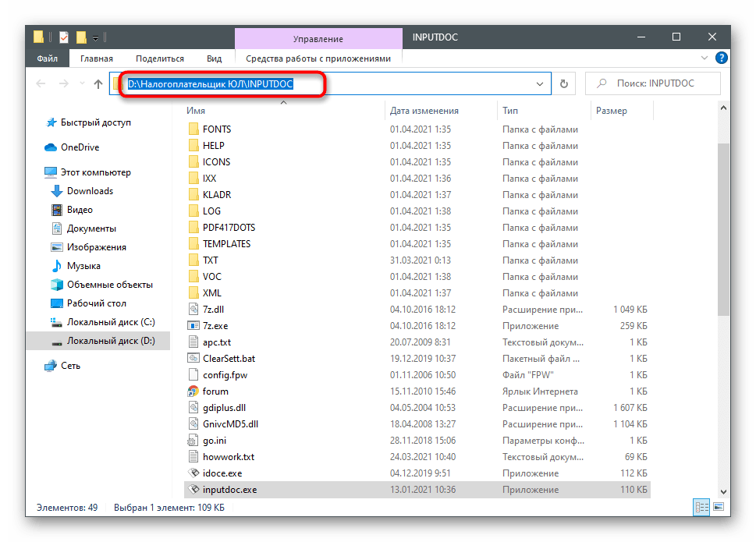Select the IXX folder icon

pos(193,179)
